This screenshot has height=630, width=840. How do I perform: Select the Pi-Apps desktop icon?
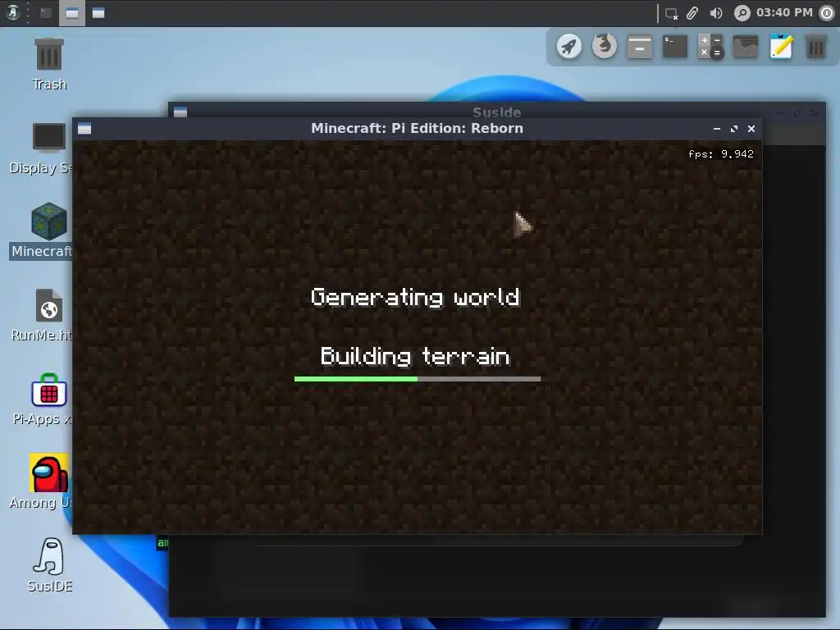[x=48, y=390]
